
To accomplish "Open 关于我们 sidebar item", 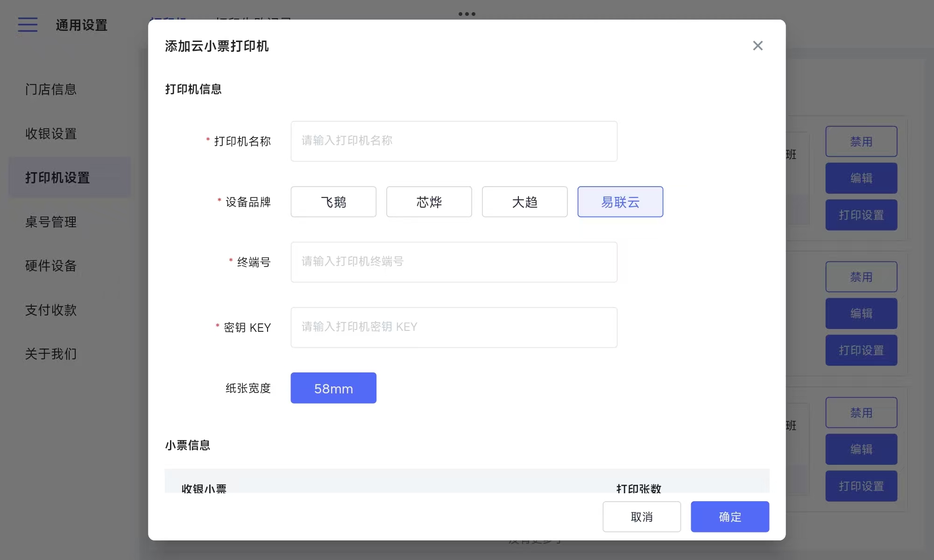I will [x=51, y=354].
